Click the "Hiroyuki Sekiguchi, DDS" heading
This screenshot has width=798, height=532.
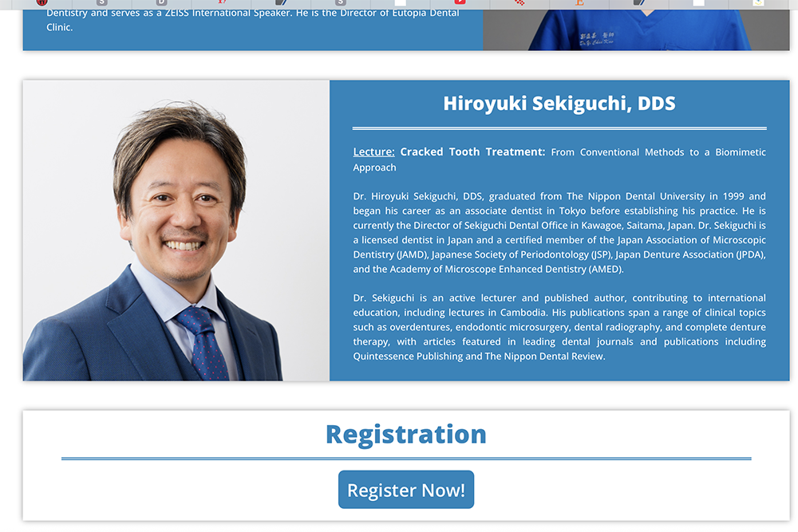[559, 103]
